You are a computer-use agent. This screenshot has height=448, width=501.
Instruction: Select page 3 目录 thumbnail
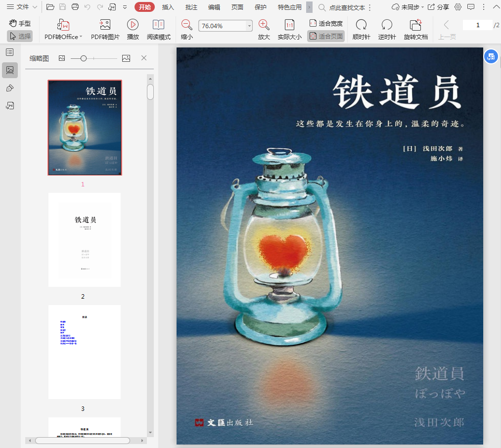[x=85, y=352]
